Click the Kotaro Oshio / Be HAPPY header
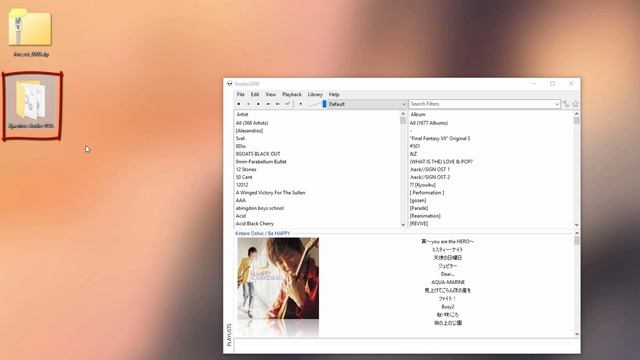 coord(262,233)
